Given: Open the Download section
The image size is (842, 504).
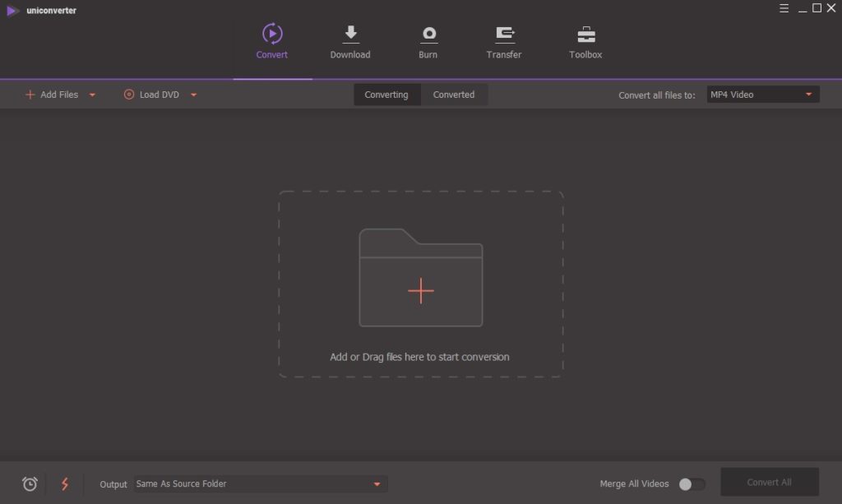Looking at the screenshot, I should tap(350, 41).
